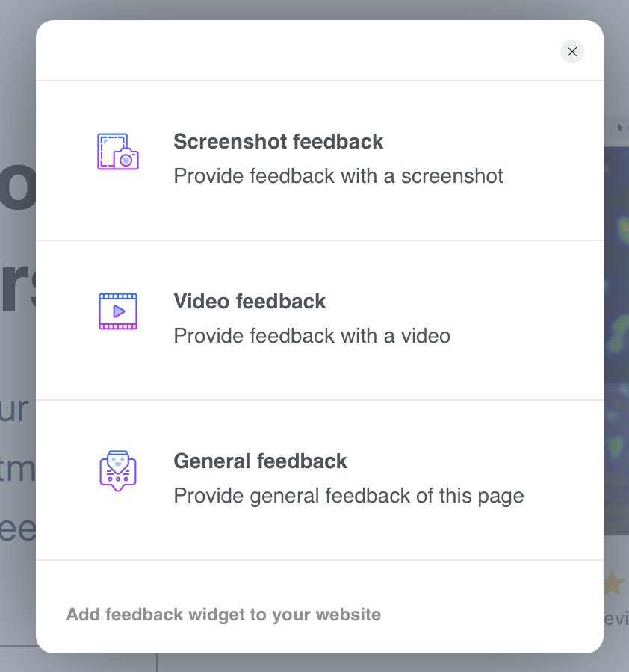Click the cursor arrow icon in the background toolbar
The width and height of the screenshot is (629, 672).
coord(619,128)
